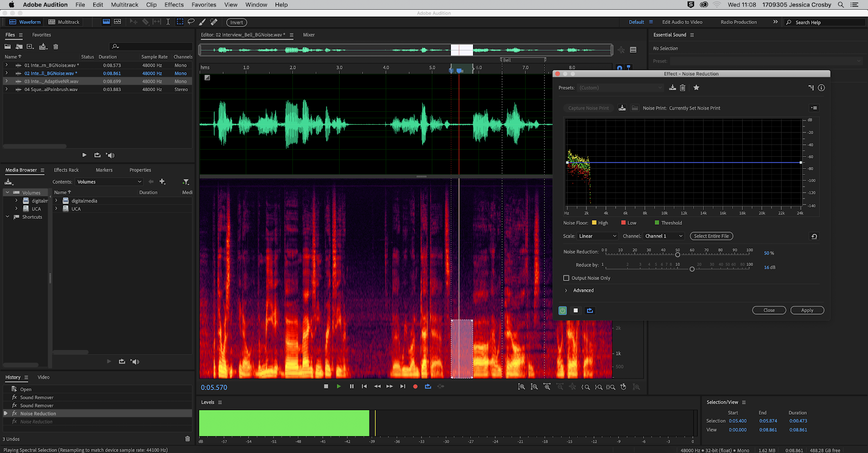Collapse the Shortcuts tree node
The height and width of the screenshot is (453, 868).
[8, 217]
